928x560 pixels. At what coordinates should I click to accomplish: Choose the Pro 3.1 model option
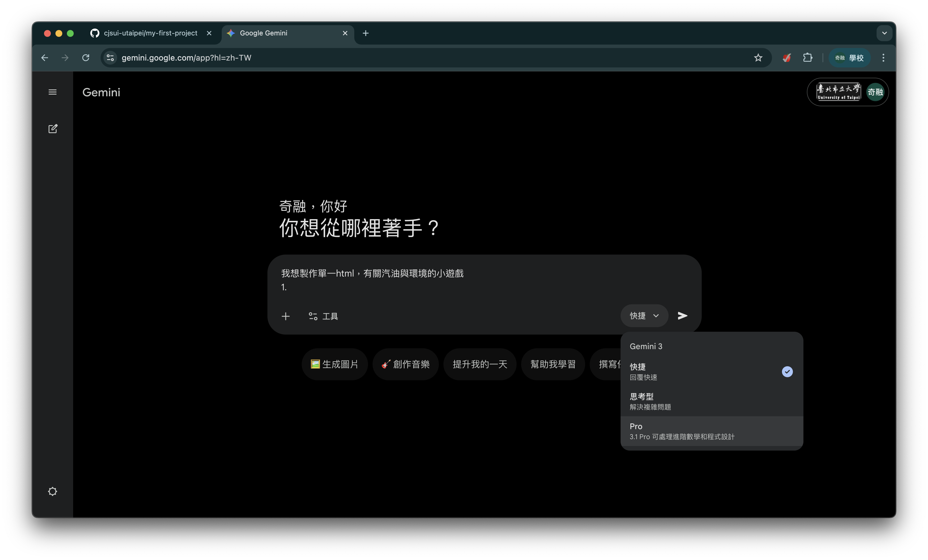click(x=711, y=431)
